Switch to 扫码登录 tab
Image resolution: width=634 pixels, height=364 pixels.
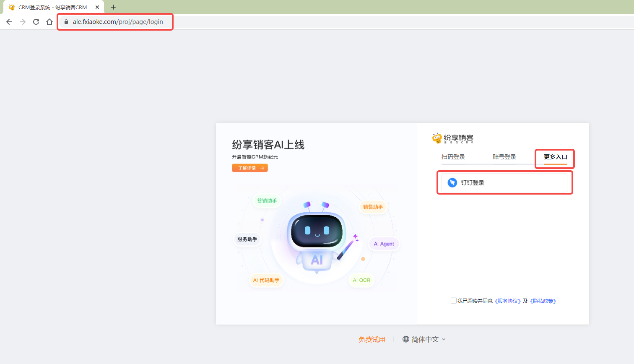click(453, 157)
